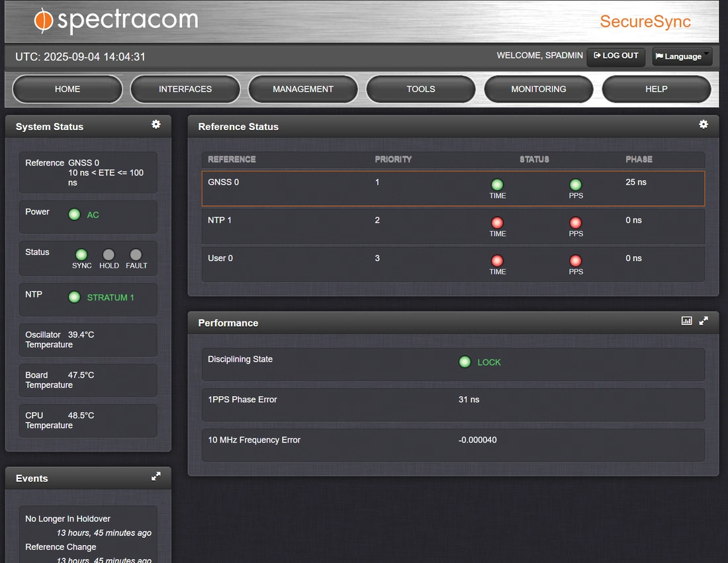Click the 25 ns phase value

tap(636, 182)
